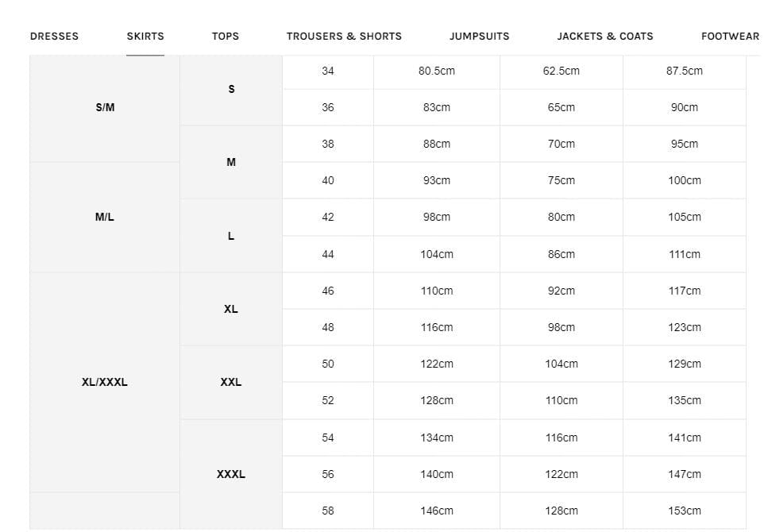Select the 62.5cm measurement cell
The image size is (768, 532).
tap(562, 71)
